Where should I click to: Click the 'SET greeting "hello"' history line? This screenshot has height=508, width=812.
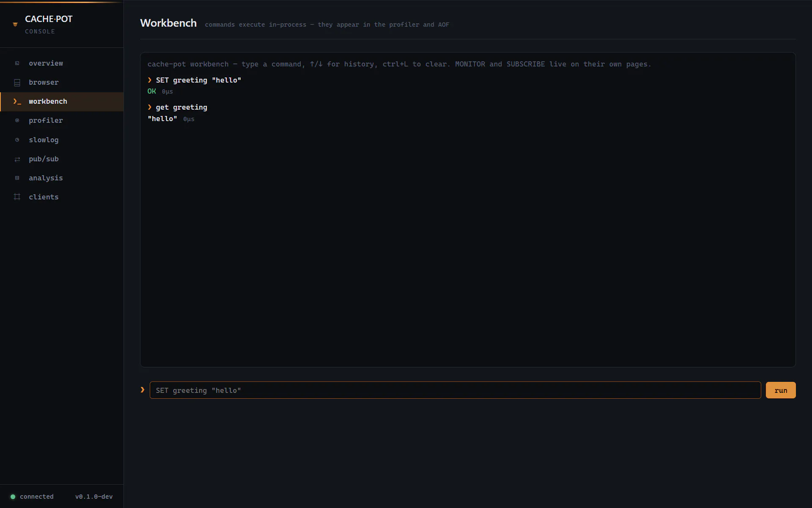[x=195, y=80]
